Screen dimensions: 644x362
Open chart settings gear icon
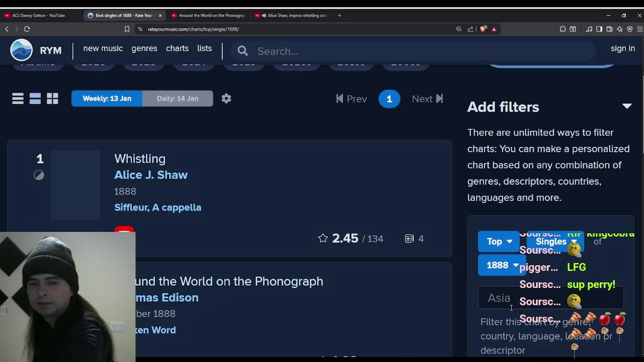click(226, 99)
